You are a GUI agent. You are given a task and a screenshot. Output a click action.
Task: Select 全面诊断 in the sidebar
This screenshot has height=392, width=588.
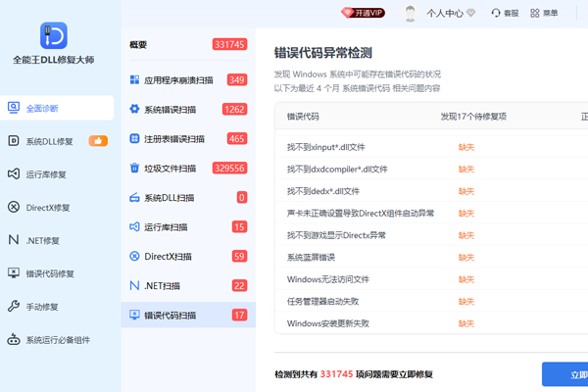56,108
